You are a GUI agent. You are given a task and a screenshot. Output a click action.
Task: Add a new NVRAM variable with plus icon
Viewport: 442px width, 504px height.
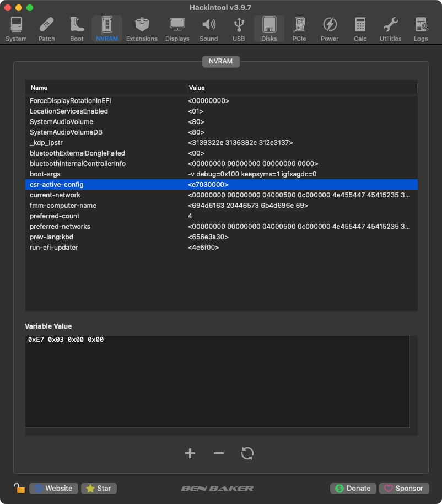pos(190,453)
